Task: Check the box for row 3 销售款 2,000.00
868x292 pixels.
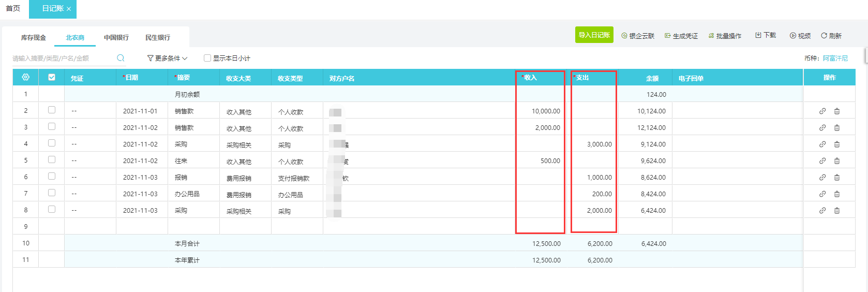Action: pos(52,126)
